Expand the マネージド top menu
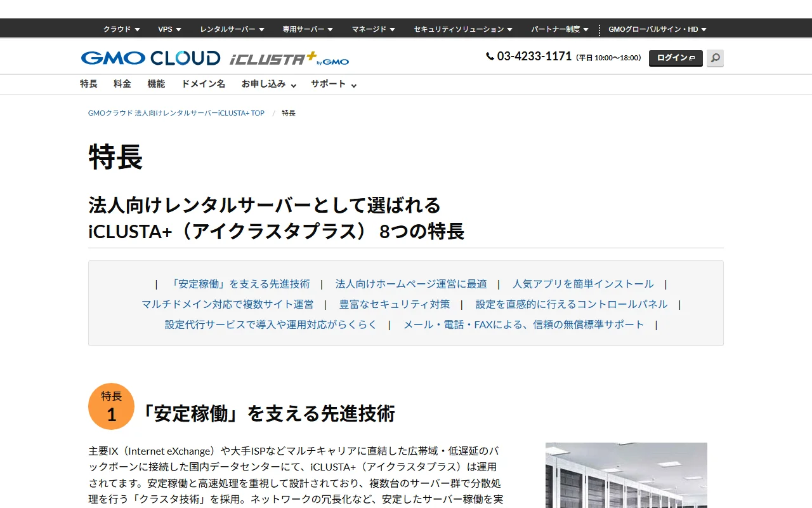Screen dimensions: 812x508 point(374,29)
